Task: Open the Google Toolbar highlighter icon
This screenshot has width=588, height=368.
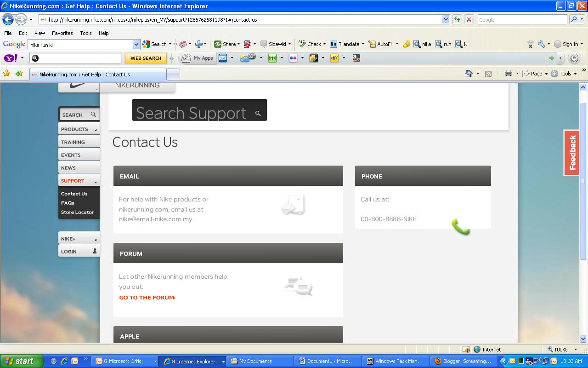Action: point(407,44)
